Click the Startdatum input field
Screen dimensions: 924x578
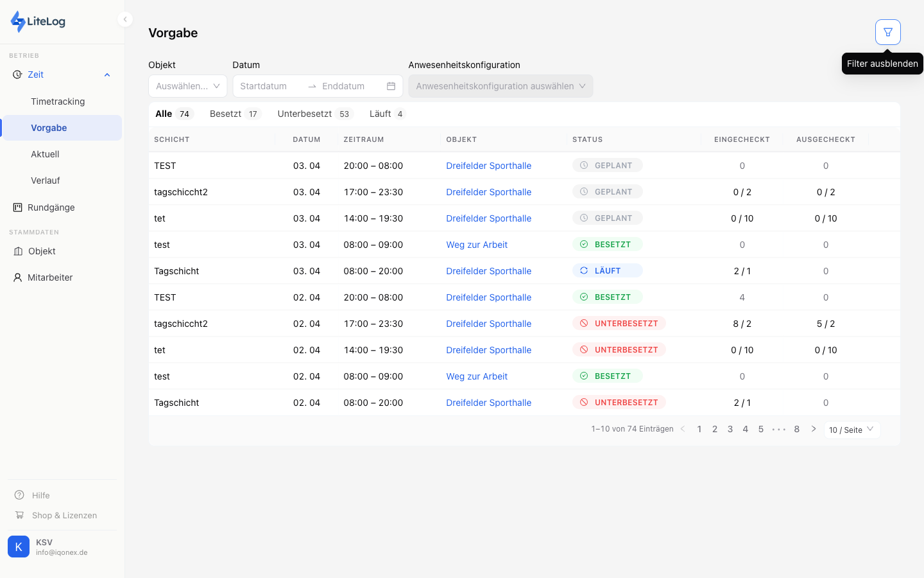coord(269,86)
